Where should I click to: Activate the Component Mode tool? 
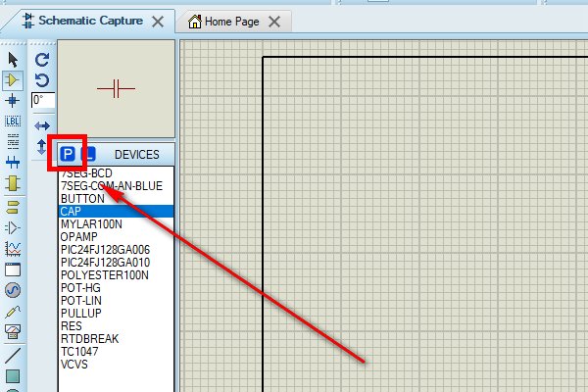click(x=13, y=80)
